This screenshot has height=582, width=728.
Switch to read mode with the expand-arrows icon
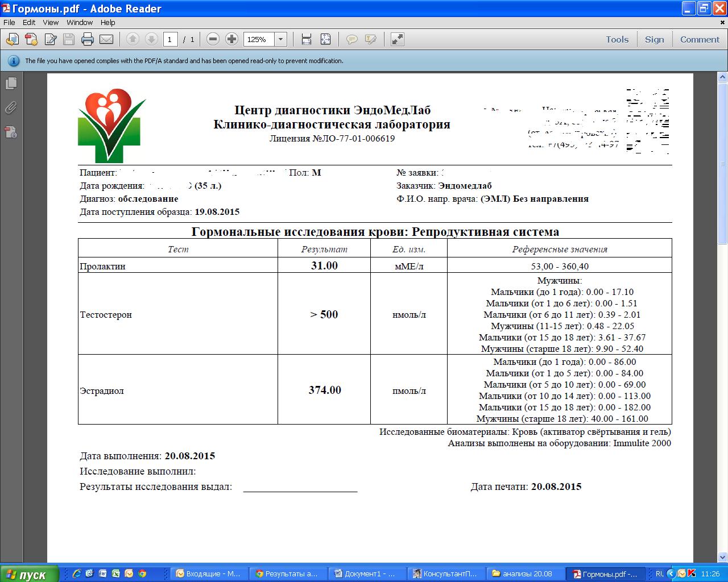(x=398, y=39)
